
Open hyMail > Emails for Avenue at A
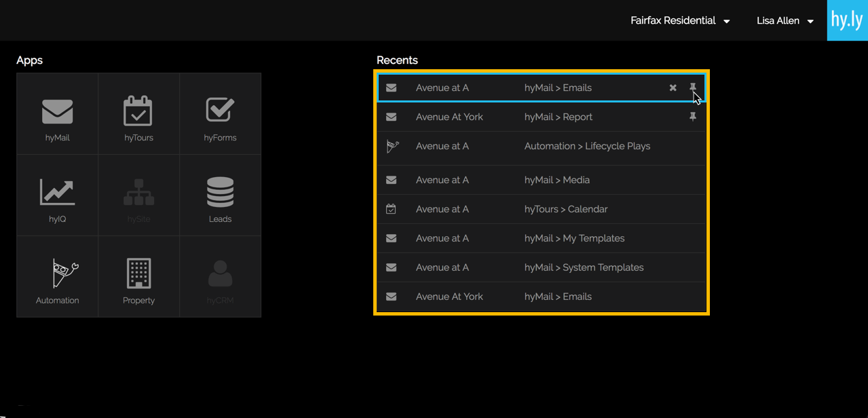(542, 88)
